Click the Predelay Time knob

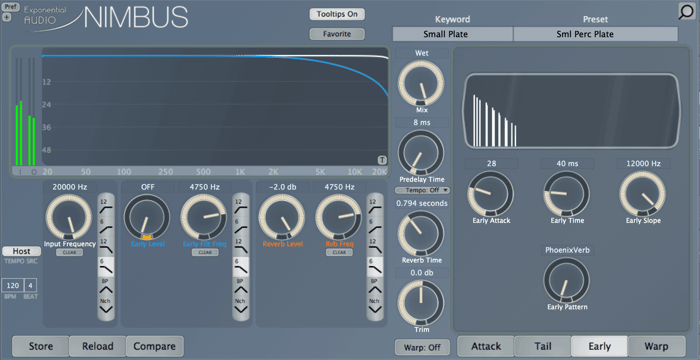[421, 153]
